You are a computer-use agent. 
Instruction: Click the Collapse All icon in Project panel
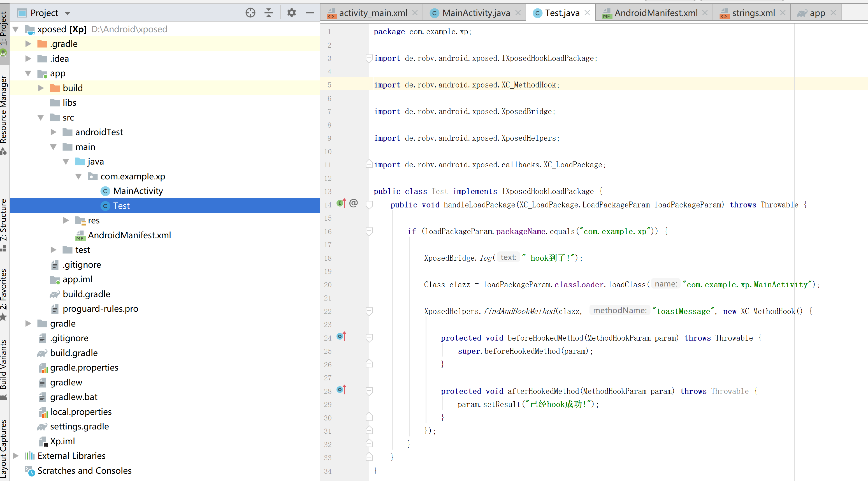point(269,13)
